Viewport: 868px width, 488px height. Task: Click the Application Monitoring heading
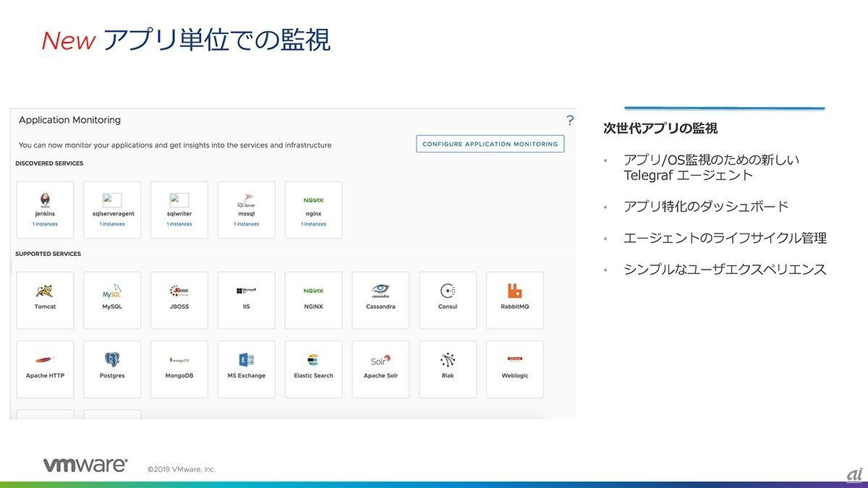tap(69, 120)
